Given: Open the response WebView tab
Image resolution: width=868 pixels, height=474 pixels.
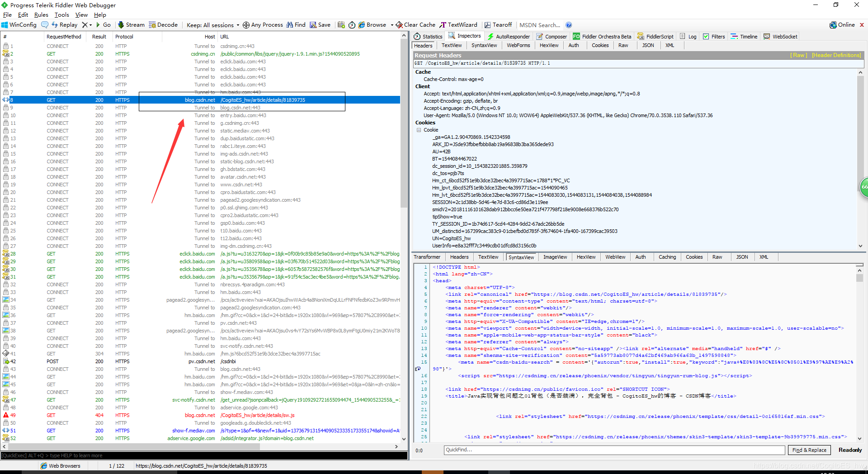Looking at the screenshot, I should pyautogui.click(x=615, y=257).
